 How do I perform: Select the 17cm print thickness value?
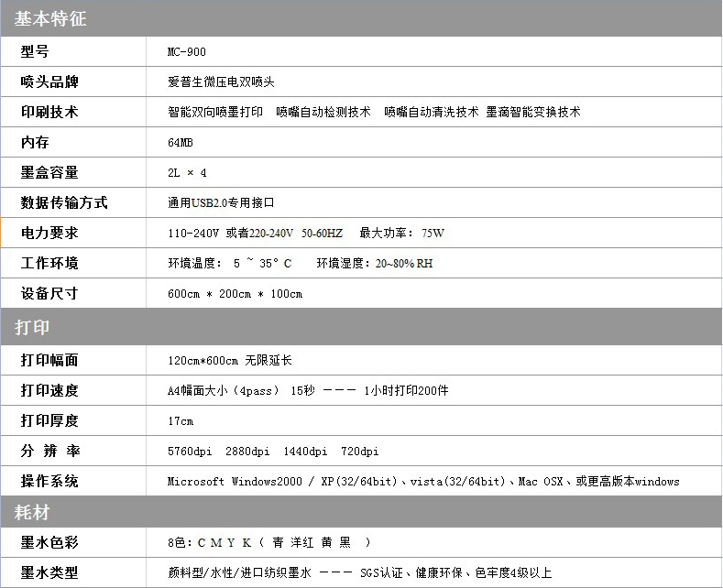[x=181, y=421]
